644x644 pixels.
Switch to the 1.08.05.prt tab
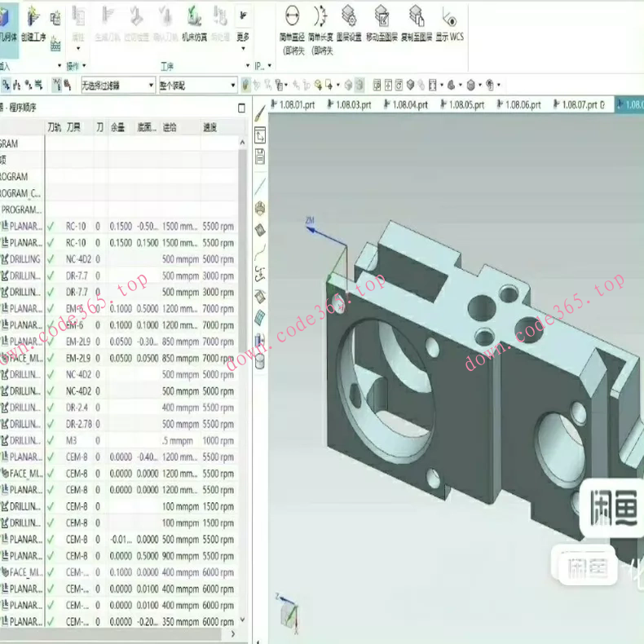point(462,104)
